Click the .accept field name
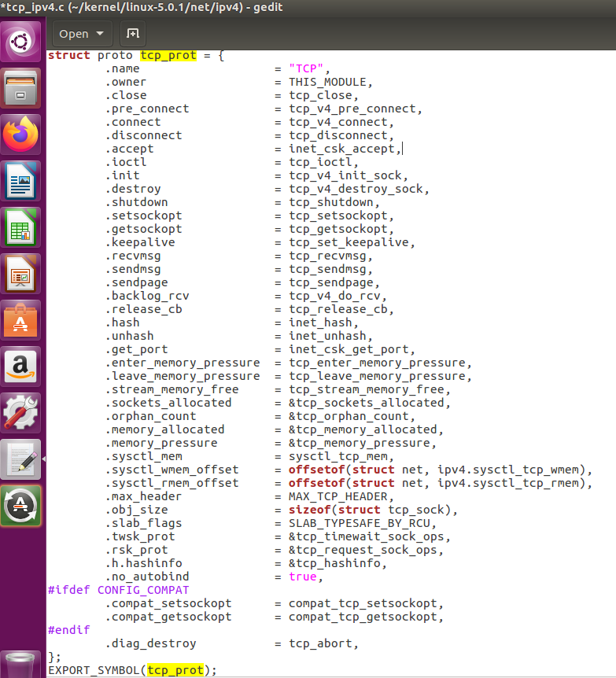The height and width of the screenshot is (678, 616). 129,149
